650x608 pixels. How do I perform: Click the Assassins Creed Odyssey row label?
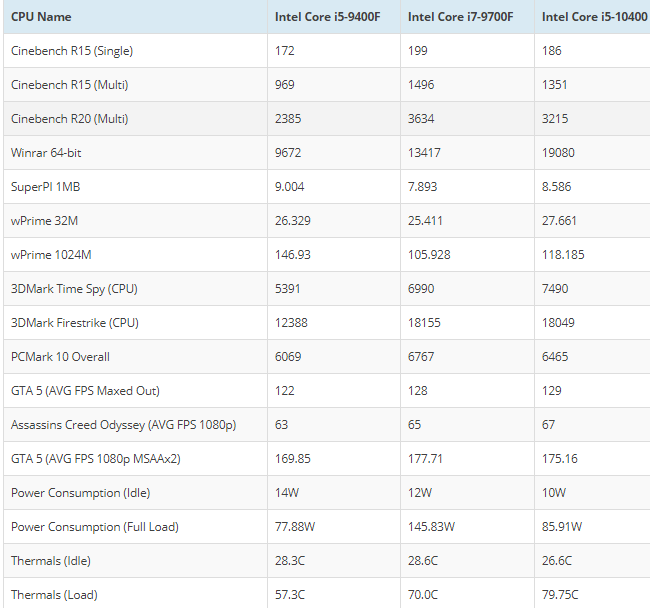[124, 425]
